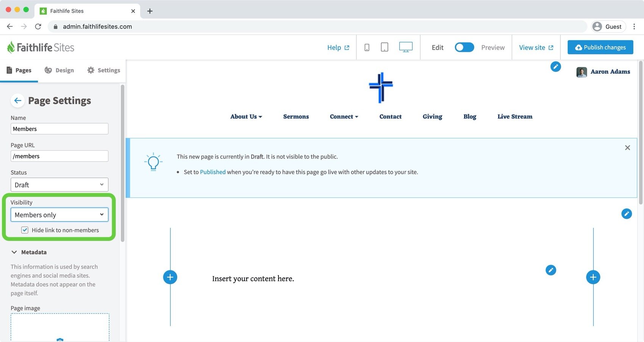Select the tablet preview icon

pos(385,47)
